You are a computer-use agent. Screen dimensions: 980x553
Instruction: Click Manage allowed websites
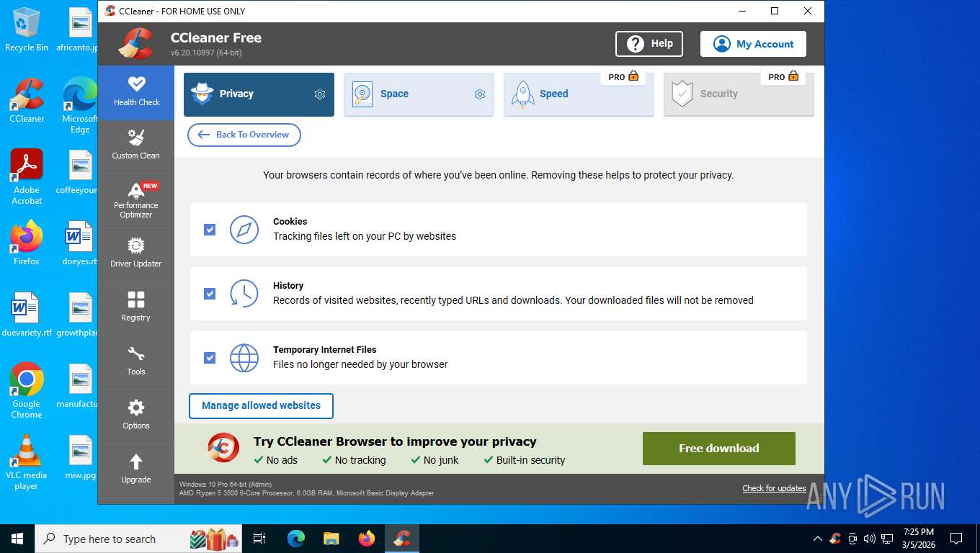261,406
